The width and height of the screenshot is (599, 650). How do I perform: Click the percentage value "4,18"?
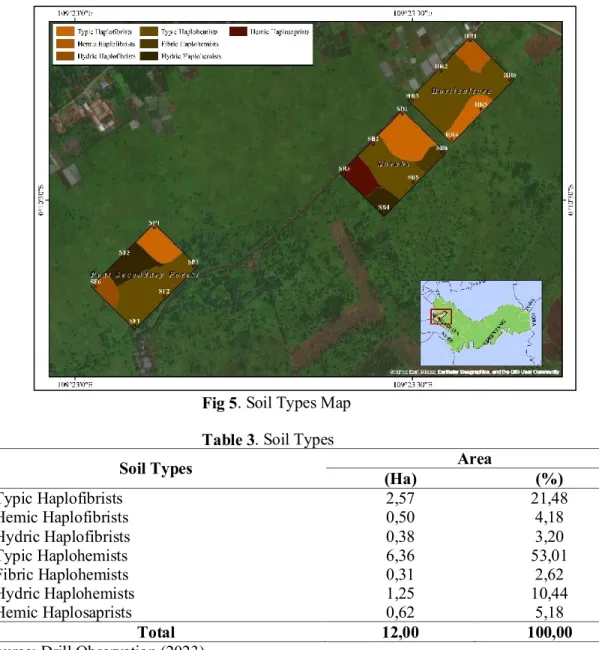pos(549,517)
